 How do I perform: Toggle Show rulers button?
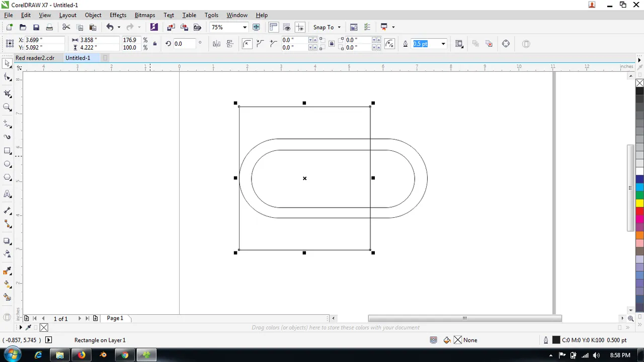(x=273, y=27)
